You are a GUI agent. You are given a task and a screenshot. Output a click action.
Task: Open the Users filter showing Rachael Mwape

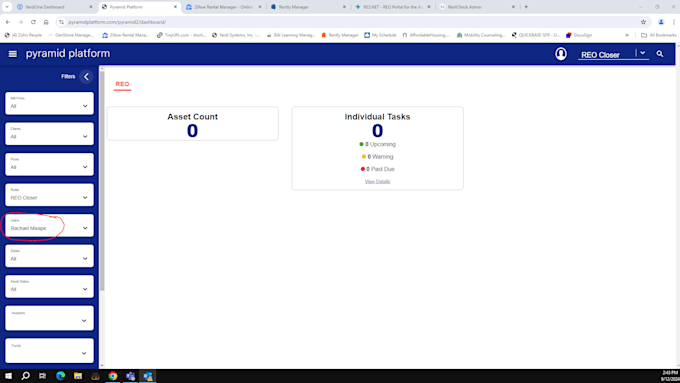(49, 225)
